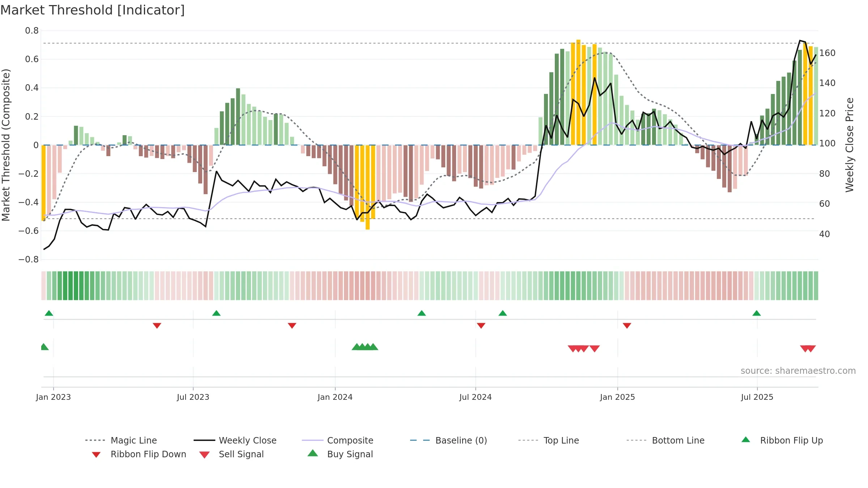Click the 160 tick on the right axis

pyautogui.click(x=827, y=53)
